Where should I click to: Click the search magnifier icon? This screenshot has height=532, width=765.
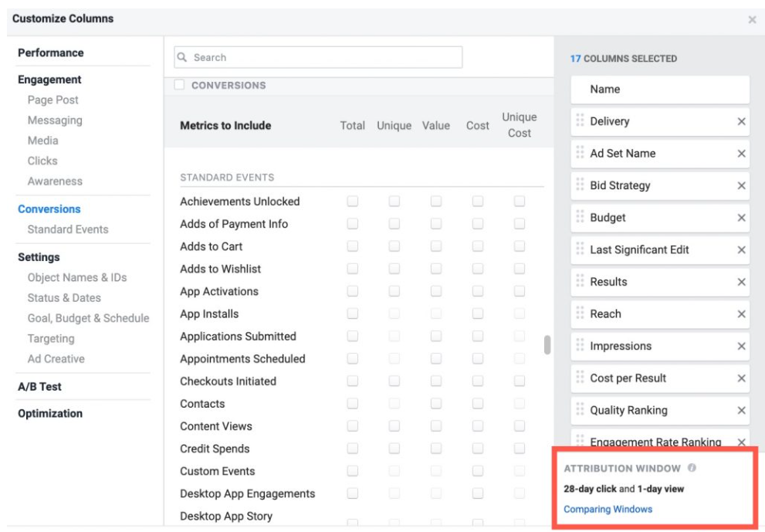point(182,57)
